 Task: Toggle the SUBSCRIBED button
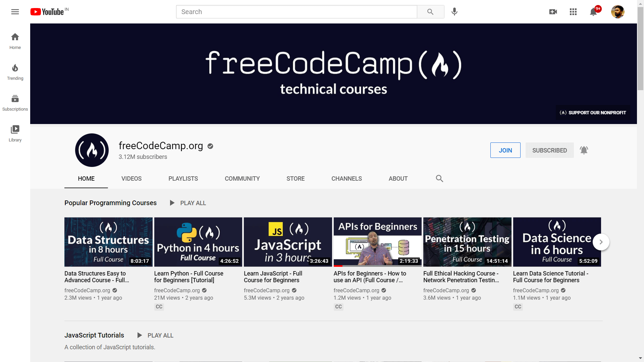549,150
